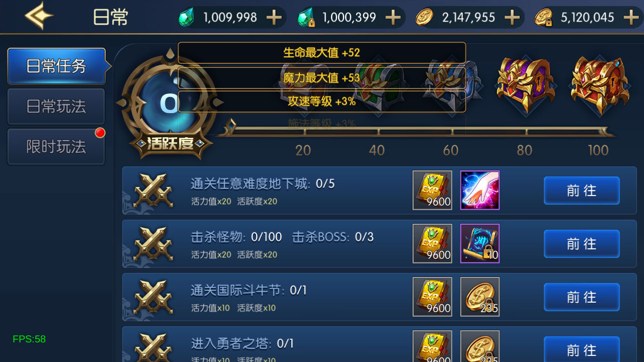Screen dimensions: 644x362
Task: Tap EXP book reward for dungeon task
Action: tap(432, 190)
